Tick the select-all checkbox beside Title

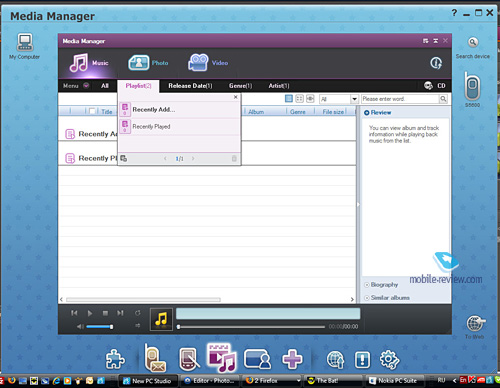click(93, 111)
